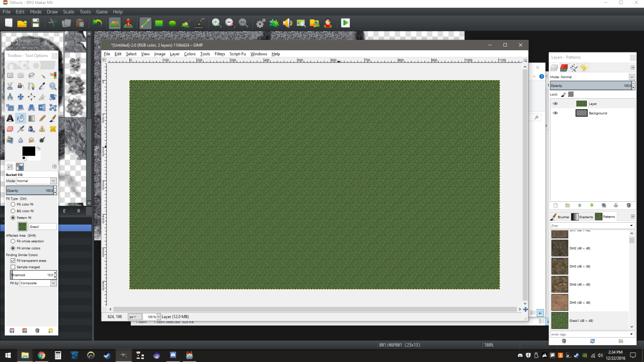Click the foreground black color swatch

28,151
